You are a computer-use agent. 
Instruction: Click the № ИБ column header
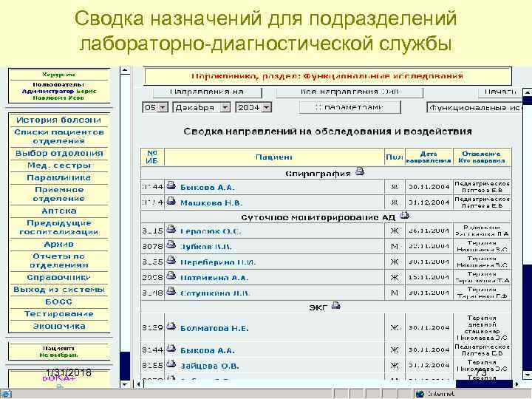[152, 157]
